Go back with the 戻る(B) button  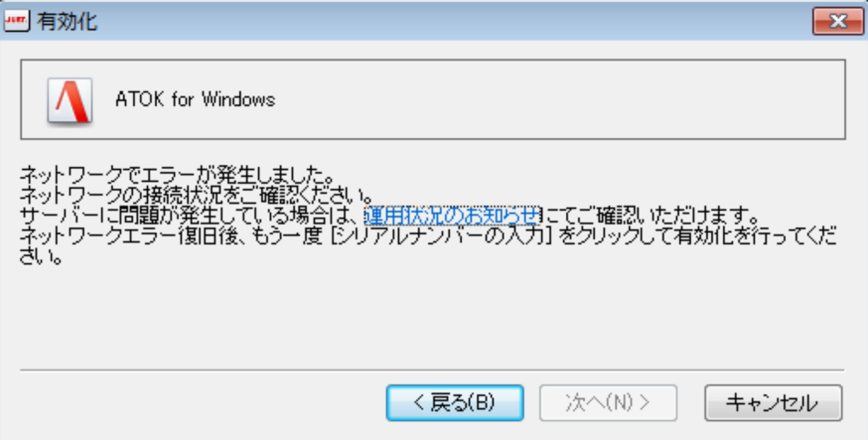click(x=455, y=403)
